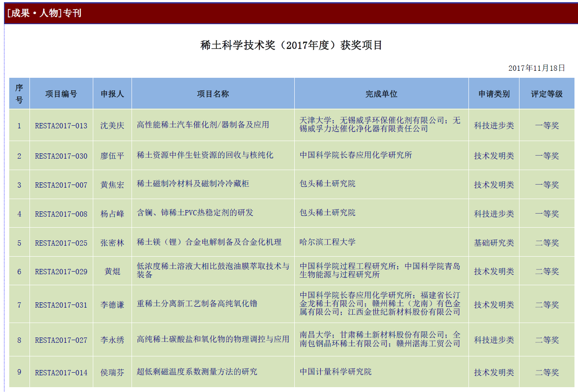
Task: Click applicant name 李永绣
Action: point(112,340)
